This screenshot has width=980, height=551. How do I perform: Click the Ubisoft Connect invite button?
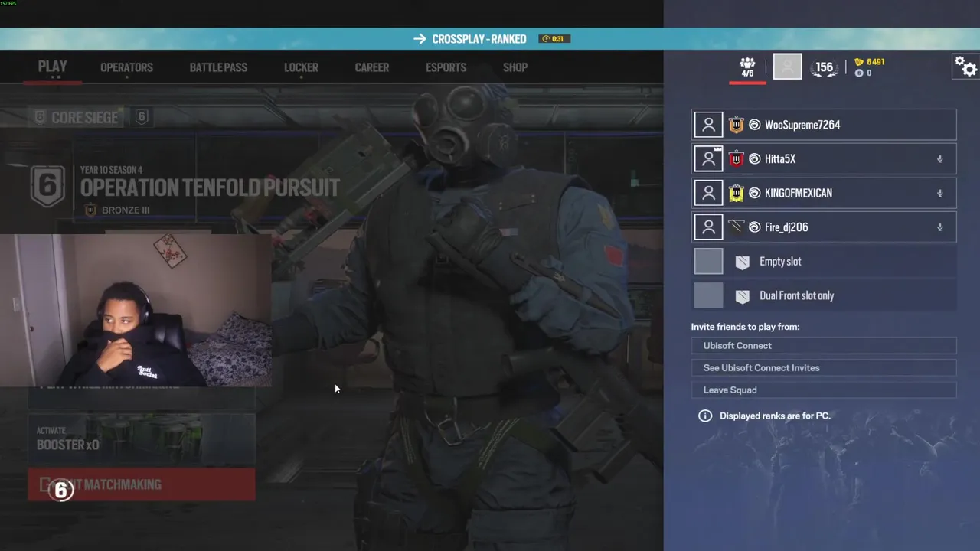(x=824, y=346)
